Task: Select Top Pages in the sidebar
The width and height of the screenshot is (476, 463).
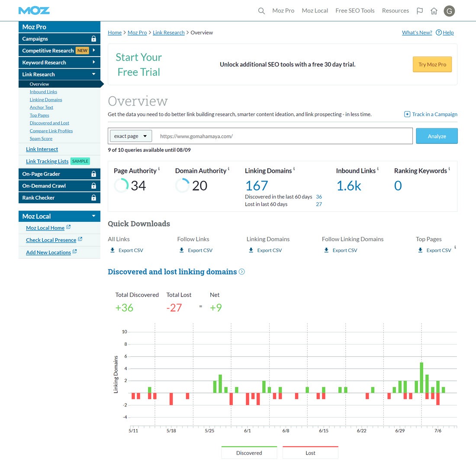Action: point(39,115)
